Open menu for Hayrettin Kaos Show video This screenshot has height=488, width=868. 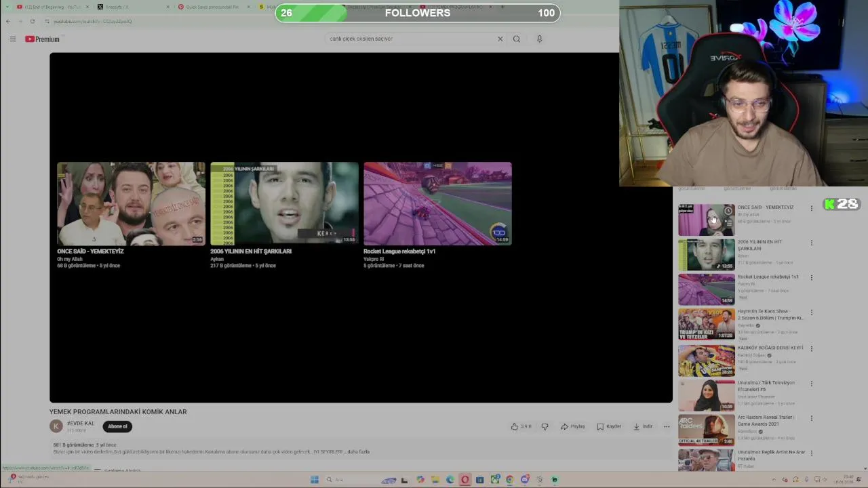811,312
